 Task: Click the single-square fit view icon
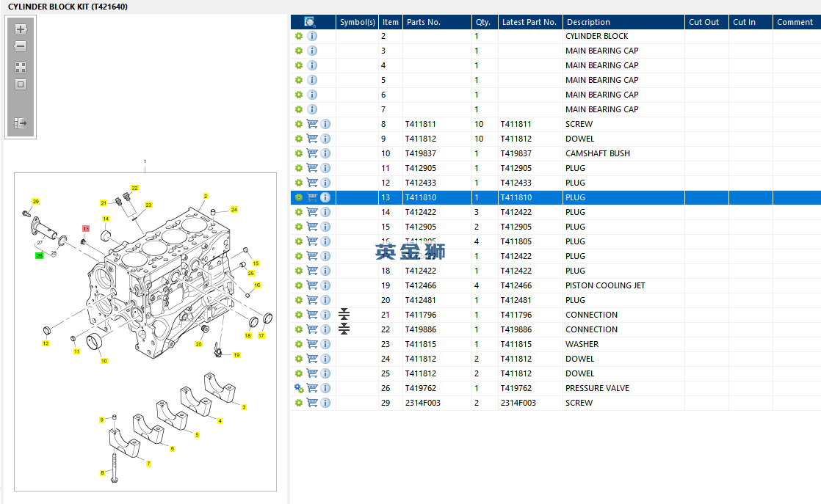pyautogui.click(x=21, y=84)
